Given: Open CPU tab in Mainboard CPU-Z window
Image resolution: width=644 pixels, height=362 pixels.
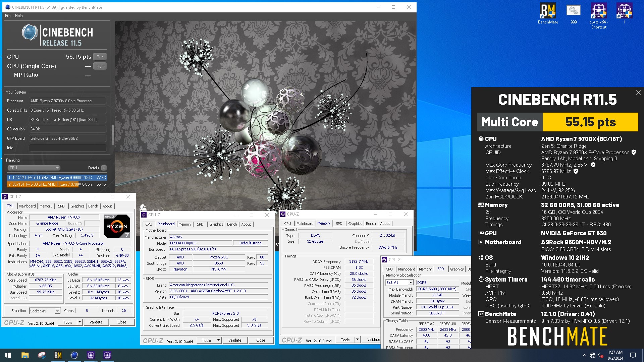Looking at the screenshot, I should (x=149, y=224).
